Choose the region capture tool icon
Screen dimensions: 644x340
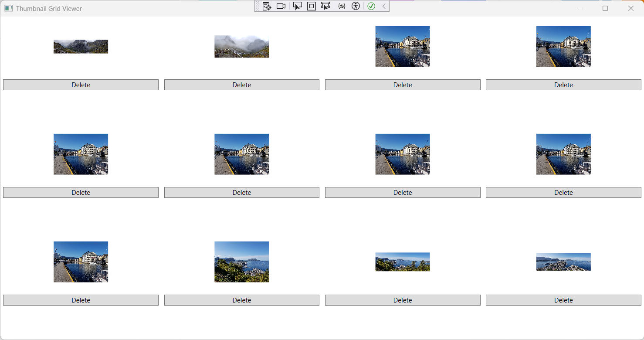pos(325,6)
